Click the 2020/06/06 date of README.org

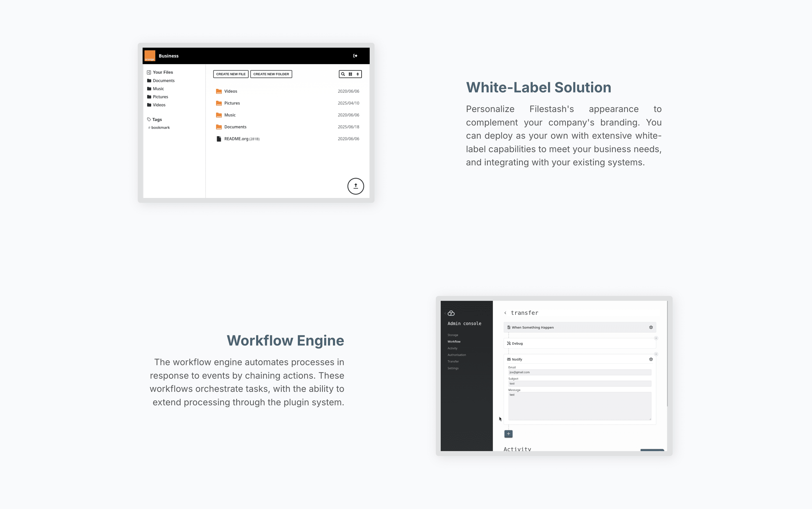tap(348, 139)
